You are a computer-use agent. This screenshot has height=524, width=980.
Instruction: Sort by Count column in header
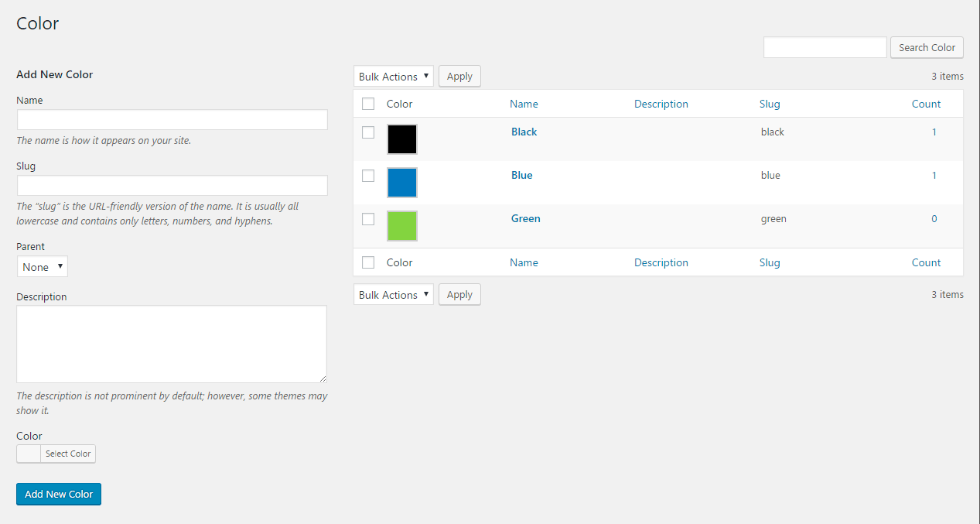coord(926,104)
